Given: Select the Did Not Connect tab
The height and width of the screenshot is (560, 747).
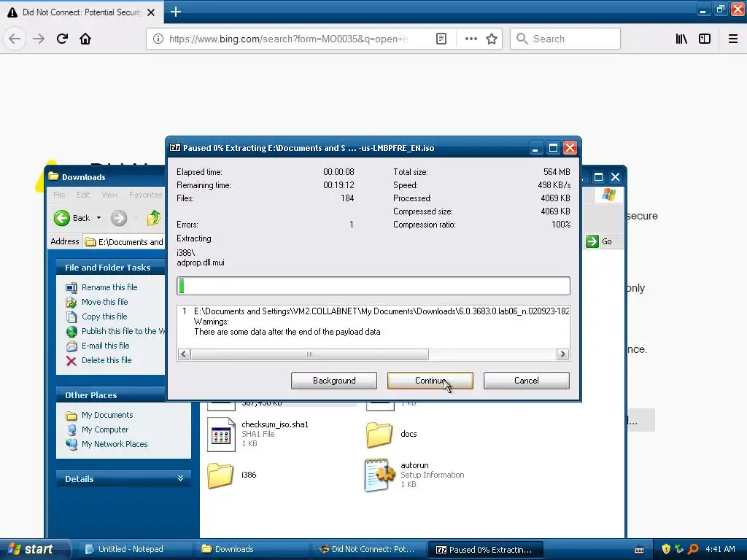Looking at the screenshot, I should click(82, 12).
